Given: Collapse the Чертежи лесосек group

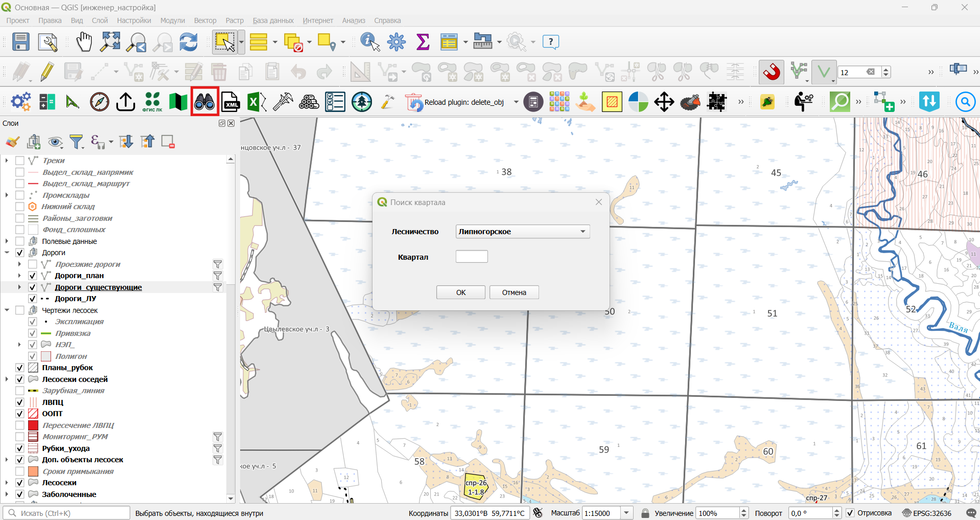Looking at the screenshot, I should (x=7, y=310).
